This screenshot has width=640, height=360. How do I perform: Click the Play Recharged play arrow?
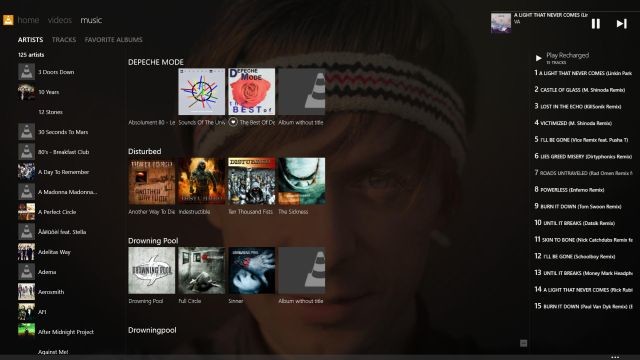coord(538,58)
